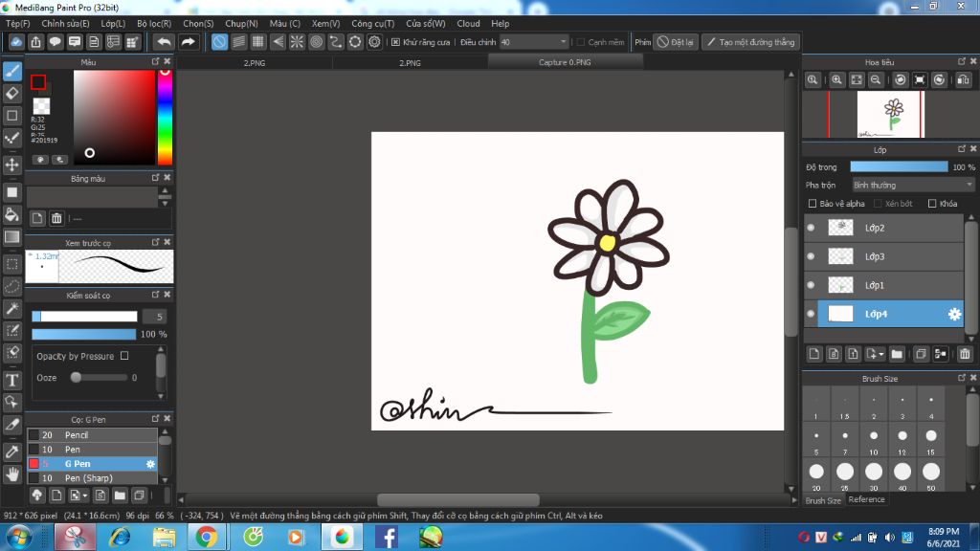Switch to the Reference tab

click(x=866, y=499)
